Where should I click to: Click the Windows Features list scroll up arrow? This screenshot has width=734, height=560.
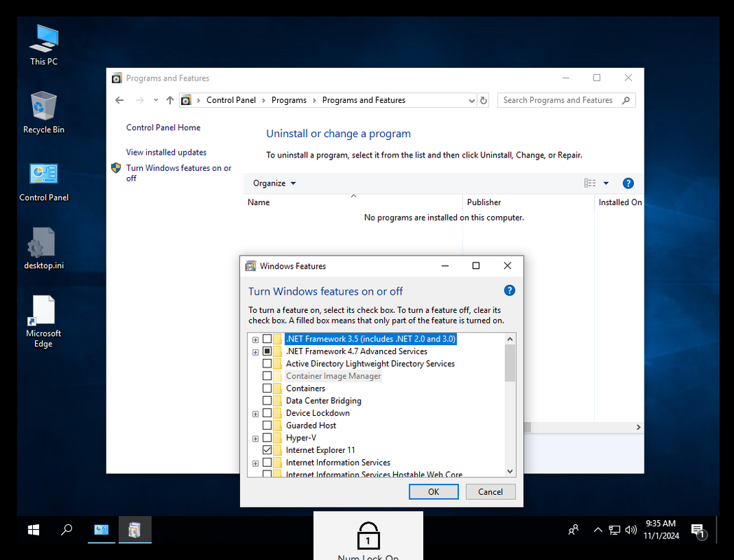pos(510,339)
